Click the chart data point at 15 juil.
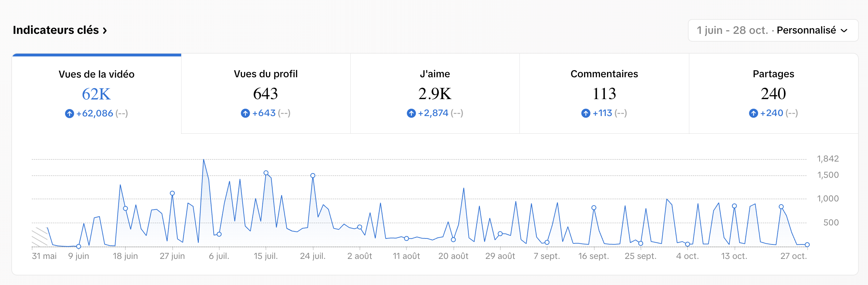This screenshot has height=285, width=868. point(266,173)
